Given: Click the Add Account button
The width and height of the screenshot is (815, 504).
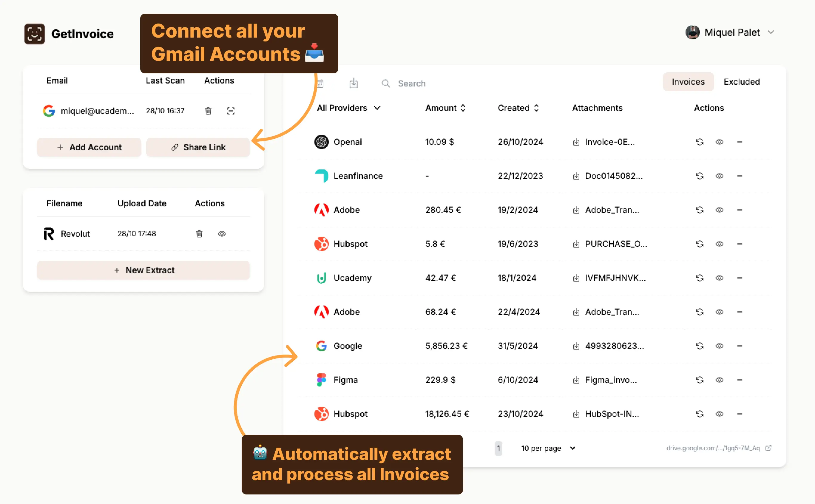Looking at the screenshot, I should pos(89,147).
